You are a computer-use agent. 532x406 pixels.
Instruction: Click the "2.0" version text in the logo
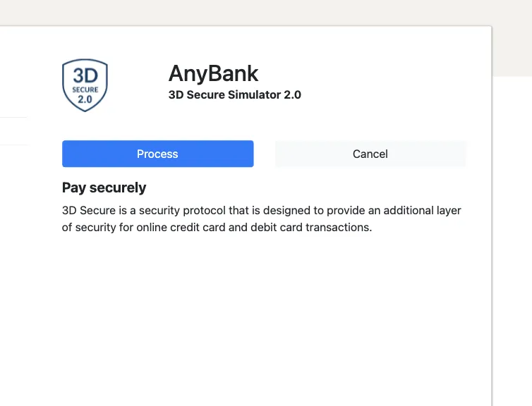pos(85,99)
